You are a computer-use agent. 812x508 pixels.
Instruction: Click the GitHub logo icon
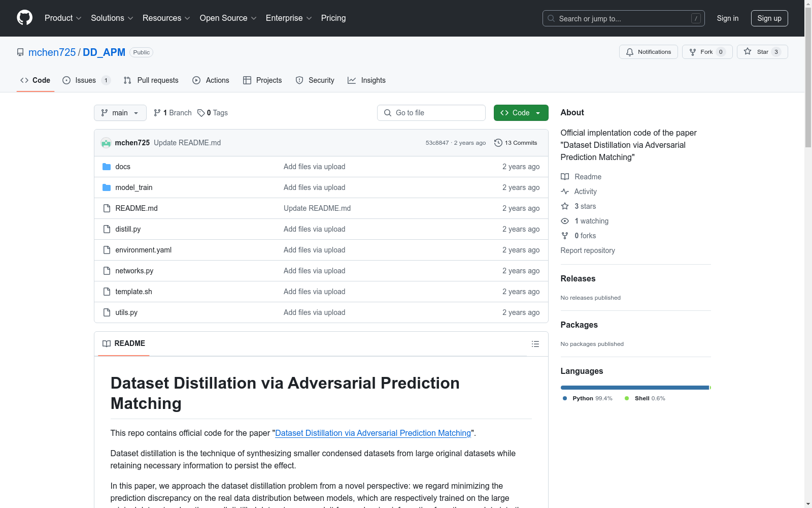pos(24,18)
